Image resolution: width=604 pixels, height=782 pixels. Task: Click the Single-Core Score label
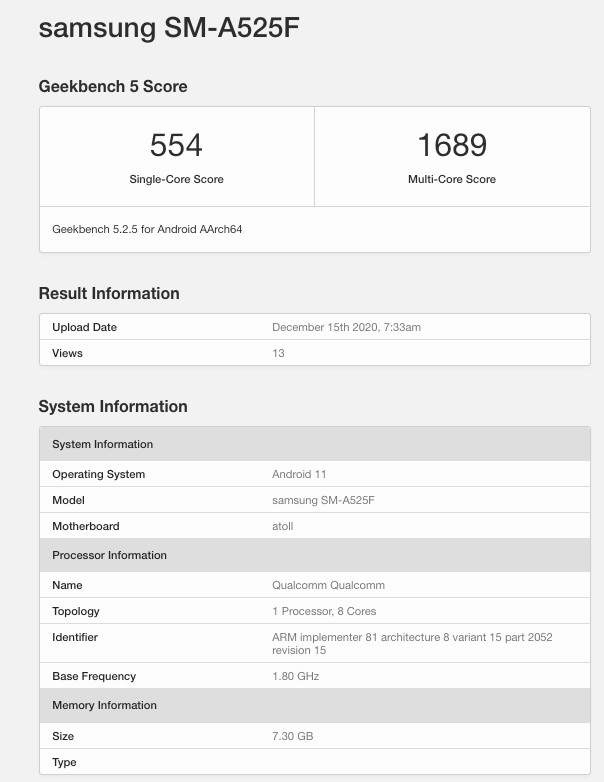pos(176,179)
